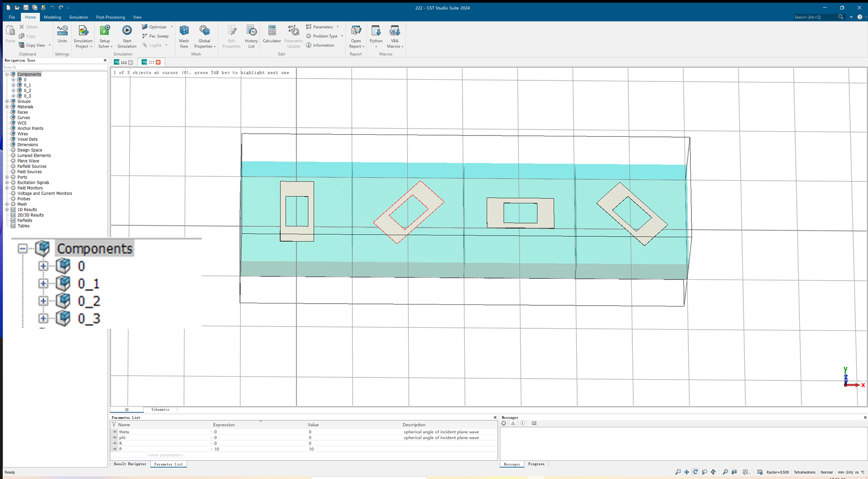
Task: Click the clear messages list icon
Action: (534, 423)
